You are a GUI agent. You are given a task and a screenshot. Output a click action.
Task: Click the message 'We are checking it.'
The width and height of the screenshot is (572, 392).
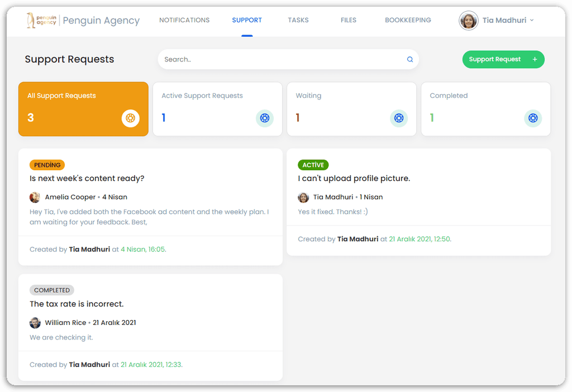(x=61, y=337)
